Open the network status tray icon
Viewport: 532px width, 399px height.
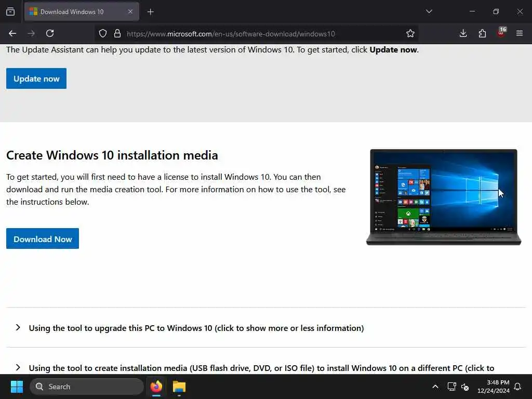pos(451,387)
